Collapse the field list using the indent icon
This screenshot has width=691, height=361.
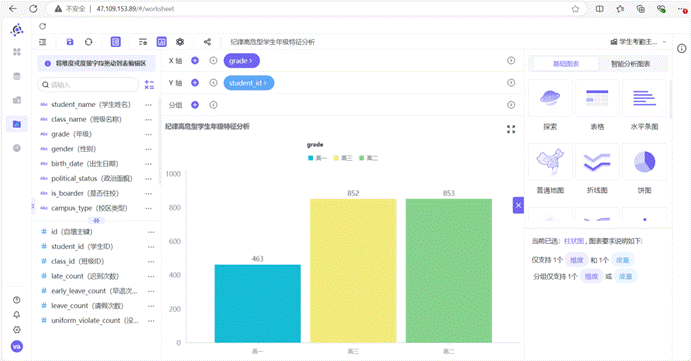43,42
